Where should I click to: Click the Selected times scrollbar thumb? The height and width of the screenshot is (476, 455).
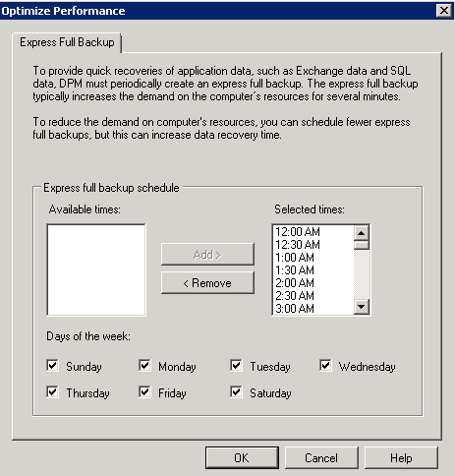[362, 245]
